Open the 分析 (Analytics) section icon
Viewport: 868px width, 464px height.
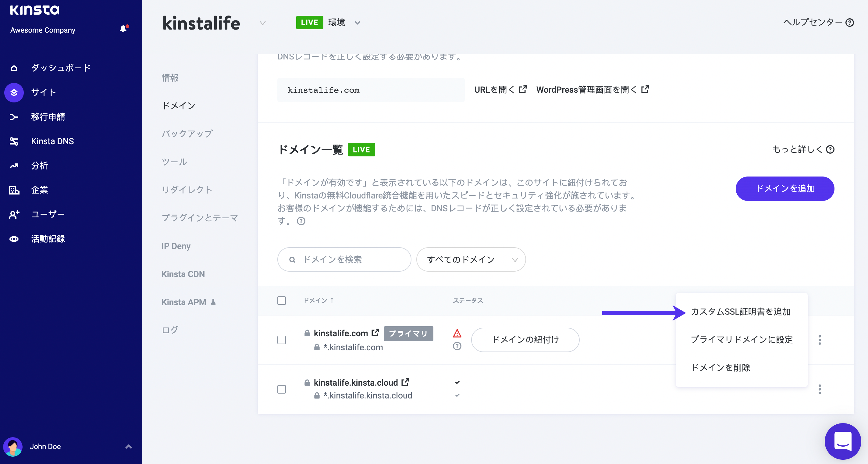[x=14, y=166]
